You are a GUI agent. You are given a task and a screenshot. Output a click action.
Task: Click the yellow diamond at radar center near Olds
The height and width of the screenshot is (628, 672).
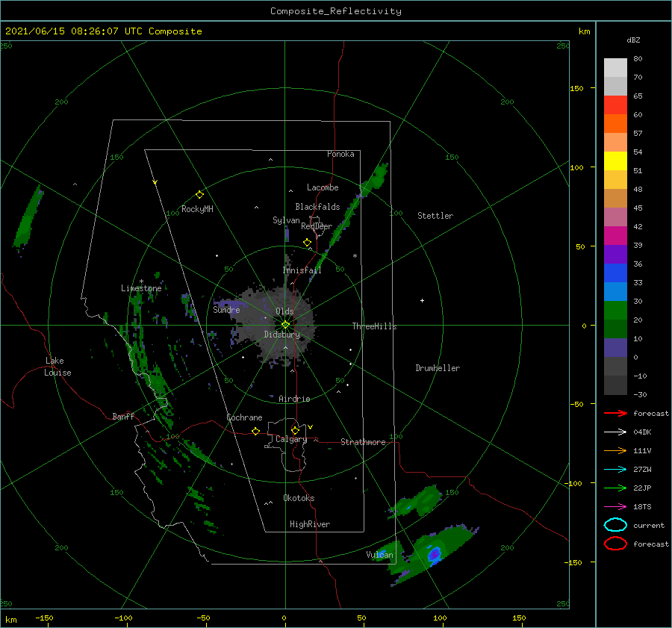pos(285,325)
